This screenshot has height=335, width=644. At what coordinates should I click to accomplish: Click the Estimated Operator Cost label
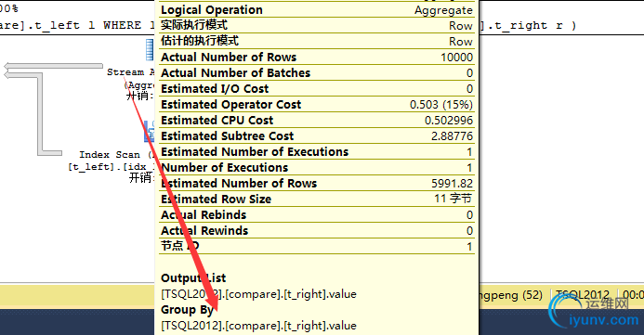click(230, 105)
